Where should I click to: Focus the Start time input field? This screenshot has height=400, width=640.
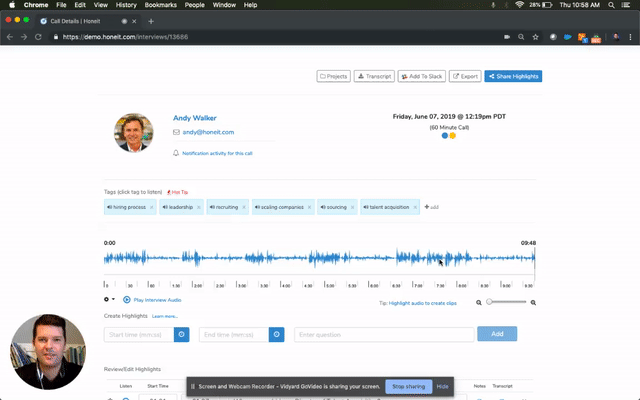(x=139, y=335)
